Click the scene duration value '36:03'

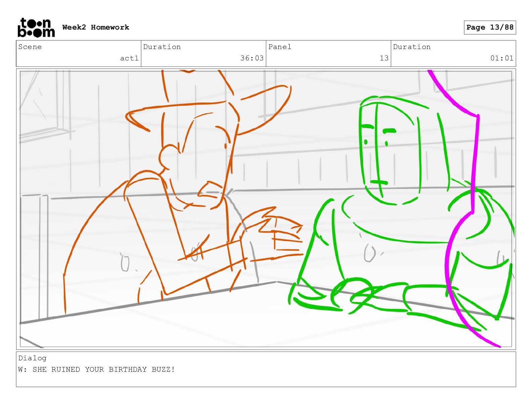[252, 58]
